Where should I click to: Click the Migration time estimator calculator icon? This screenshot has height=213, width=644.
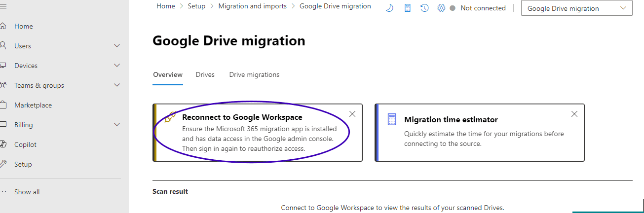click(392, 119)
